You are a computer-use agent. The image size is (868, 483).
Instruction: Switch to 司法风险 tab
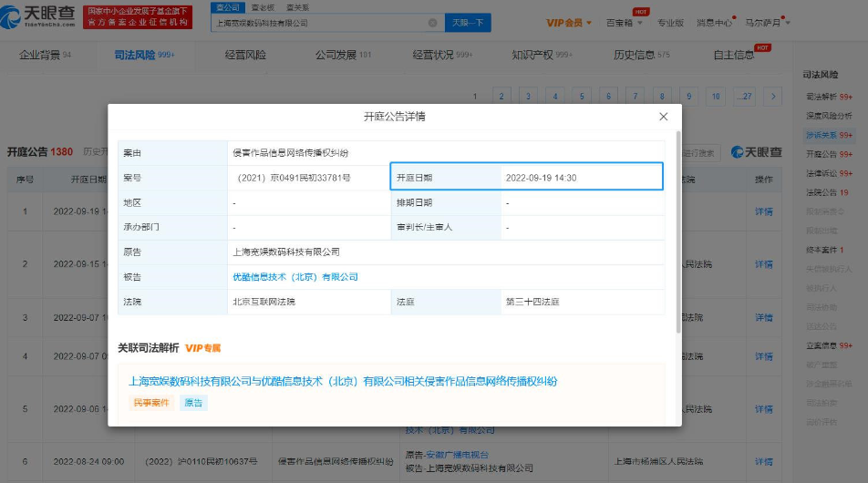[144, 55]
